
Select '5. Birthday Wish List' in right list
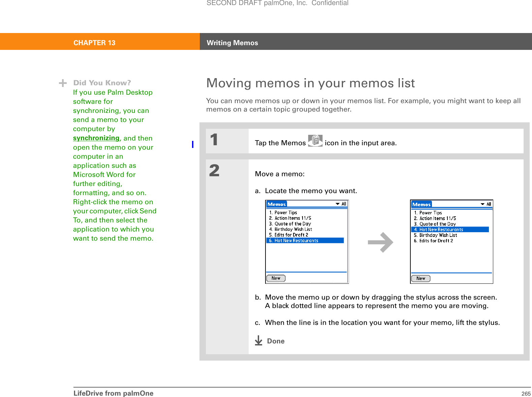tap(435, 235)
